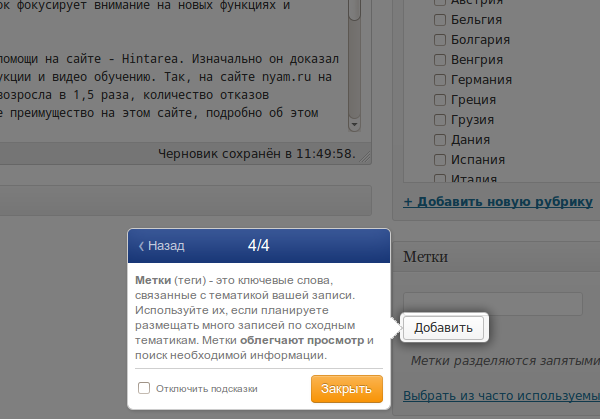The image size is (600, 419).
Task: Check the Болгария category checkbox
Action: coord(440,40)
